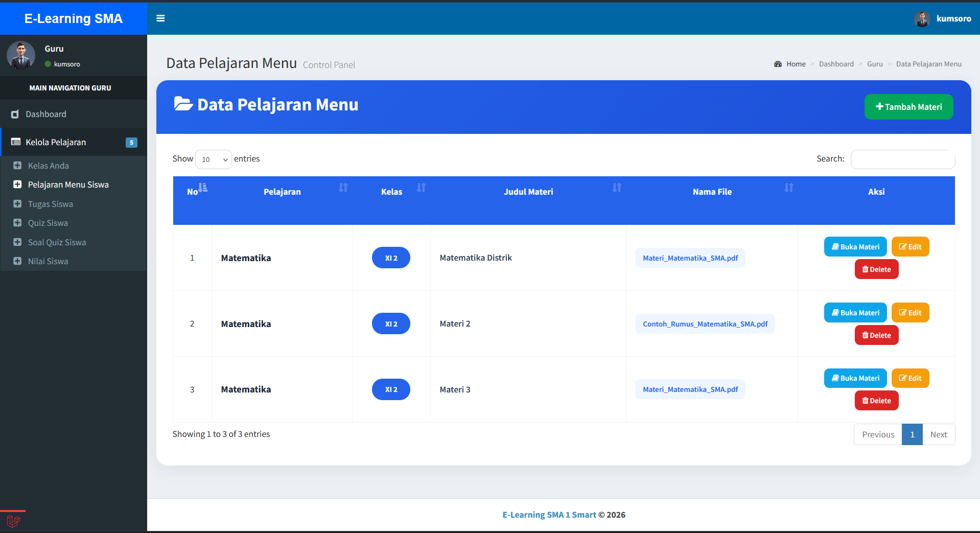Image resolution: width=980 pixels, height=533 pixels.
Task: Click the breadcrumb Home dashboard icon
Action: [778, 64]
